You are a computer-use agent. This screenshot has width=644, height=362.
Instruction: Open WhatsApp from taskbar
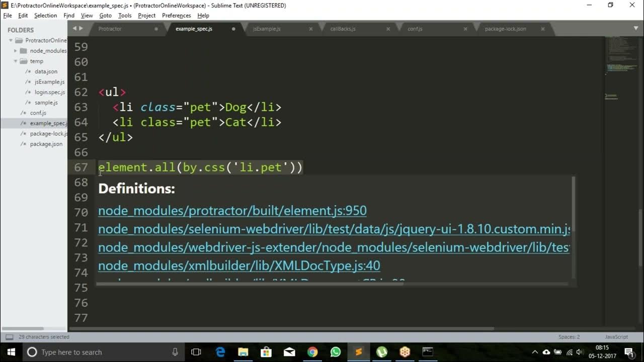pyautogui.click(x=336, y=352)
